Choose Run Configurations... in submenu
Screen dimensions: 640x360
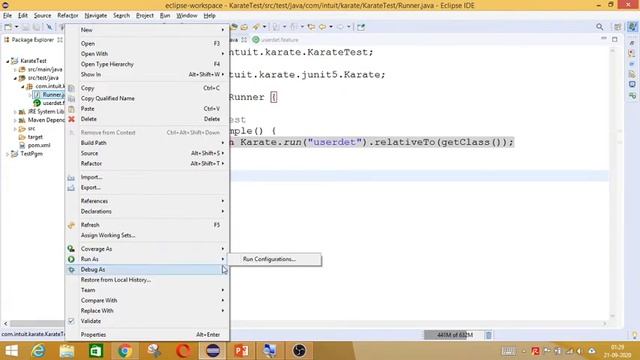click(274, 259)
